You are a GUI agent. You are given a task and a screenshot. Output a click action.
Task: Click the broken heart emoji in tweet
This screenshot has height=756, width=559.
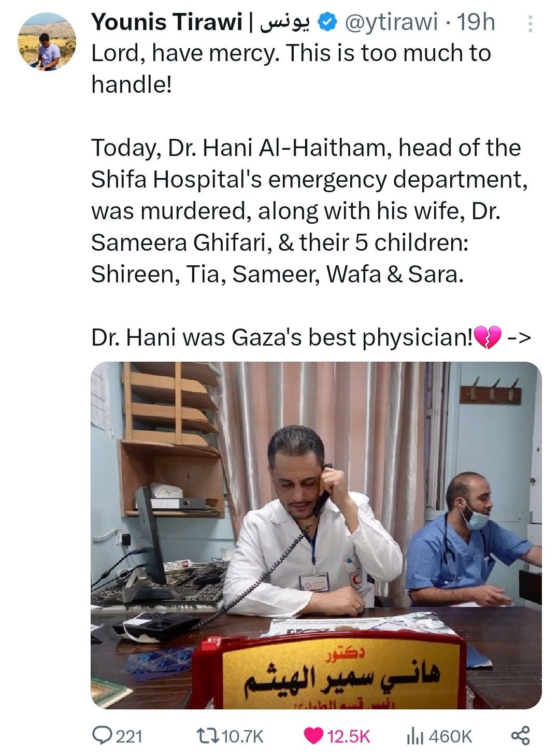click(x=487, y=338)
